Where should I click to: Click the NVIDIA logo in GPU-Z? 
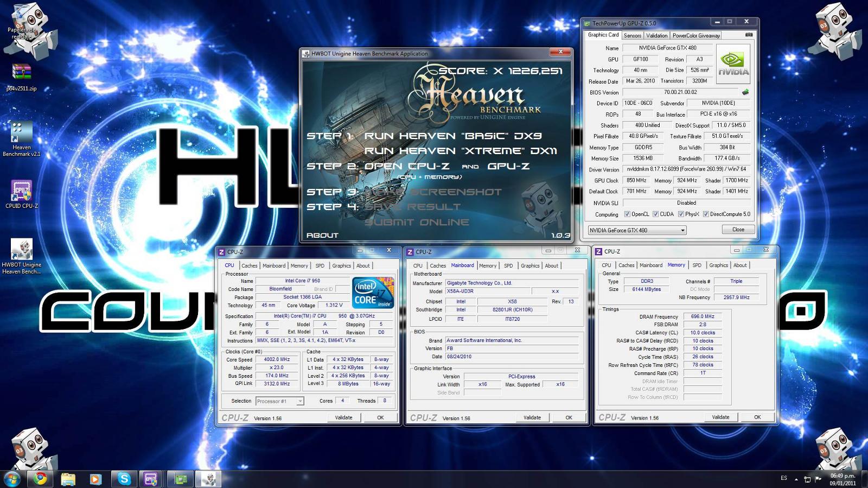(x=733, y=64)
